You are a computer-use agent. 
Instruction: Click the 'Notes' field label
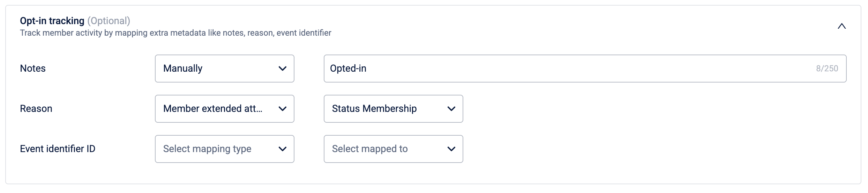[33, 69]
